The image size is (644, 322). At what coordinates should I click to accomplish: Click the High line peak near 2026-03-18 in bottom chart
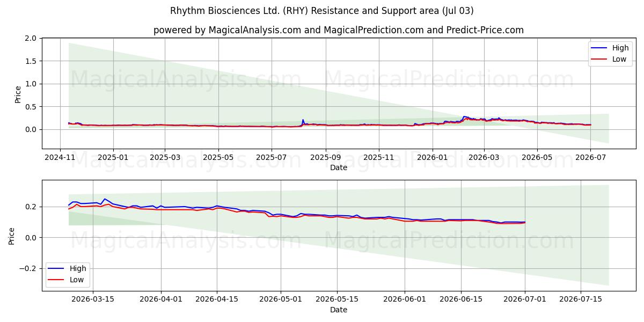[x=104, y=199]
